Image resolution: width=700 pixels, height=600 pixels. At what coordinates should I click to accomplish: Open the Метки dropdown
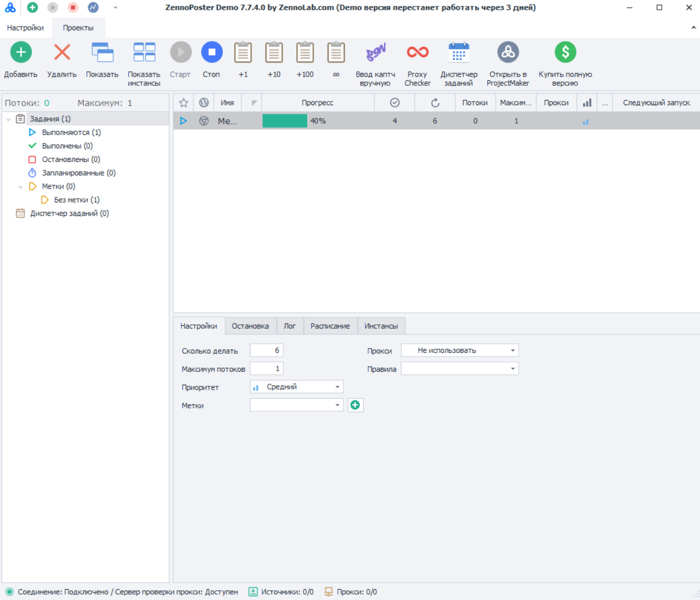point(296,405)
